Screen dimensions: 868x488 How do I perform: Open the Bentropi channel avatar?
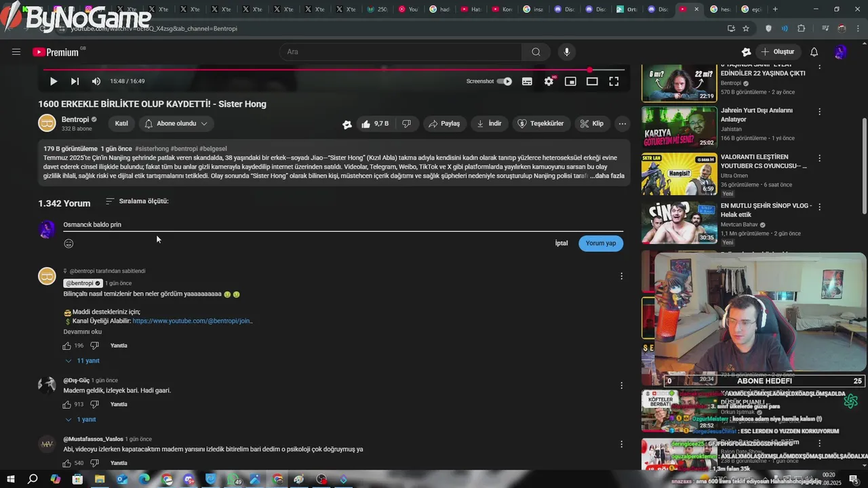(x=47, y=123)
